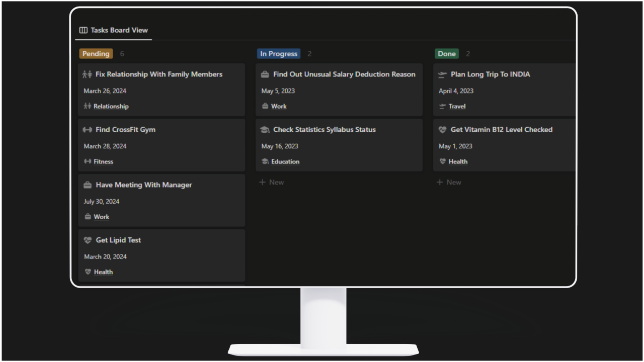
Task: Click the dumbbell icon on Find CrossFit Gym card
Action: tap(87, 129)
